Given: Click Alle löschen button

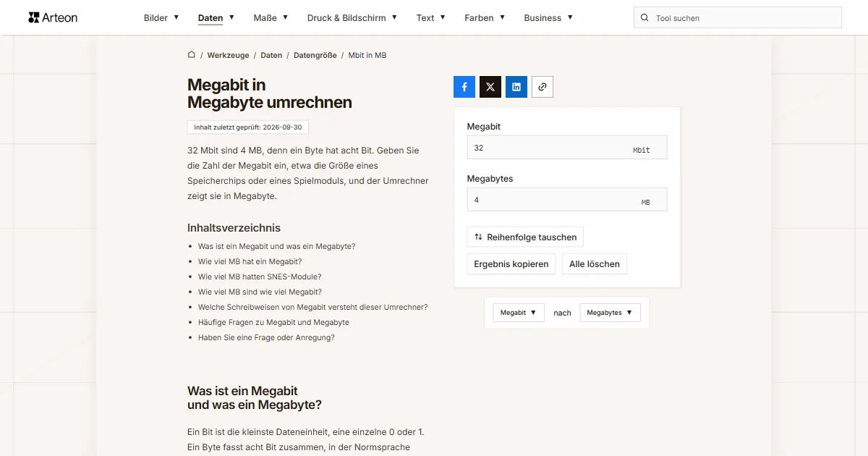Looking at the screenshot, I should coord(595,263).
